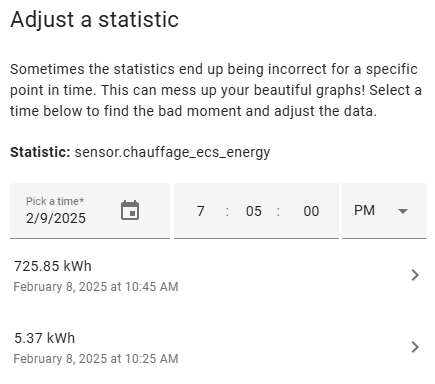This screenshot has width=435, height=384.
Task: Open the 5.37 kWh statistic entry
Action: (218, 347)
